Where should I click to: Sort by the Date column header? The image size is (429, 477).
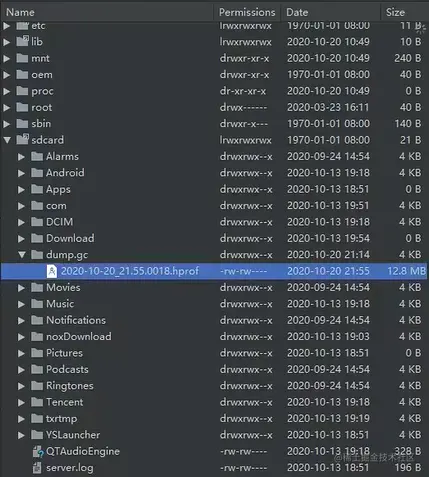(330, 12)
